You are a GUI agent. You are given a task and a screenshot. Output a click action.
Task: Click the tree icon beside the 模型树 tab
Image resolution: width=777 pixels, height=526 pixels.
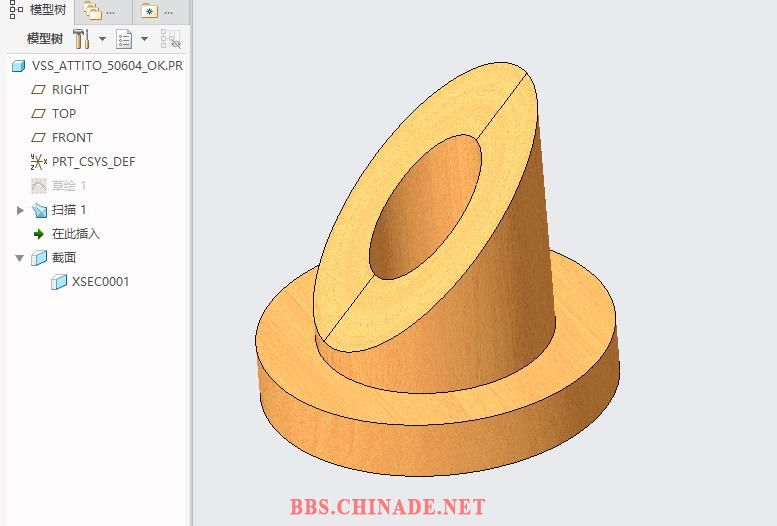pyautogui.click(x=16, y=9)
